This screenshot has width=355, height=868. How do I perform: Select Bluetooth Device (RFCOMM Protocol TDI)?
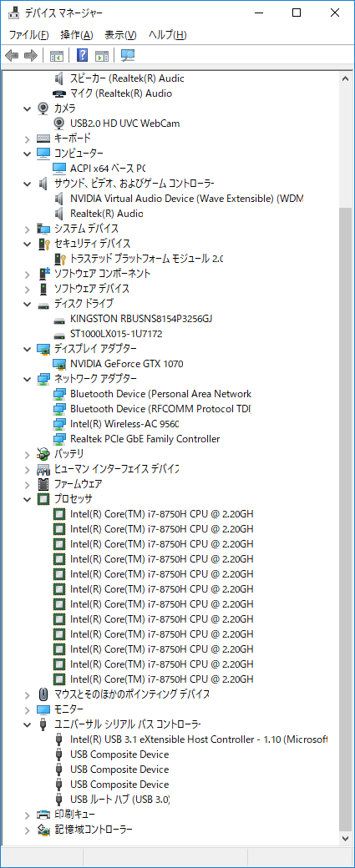coord(161,409)
